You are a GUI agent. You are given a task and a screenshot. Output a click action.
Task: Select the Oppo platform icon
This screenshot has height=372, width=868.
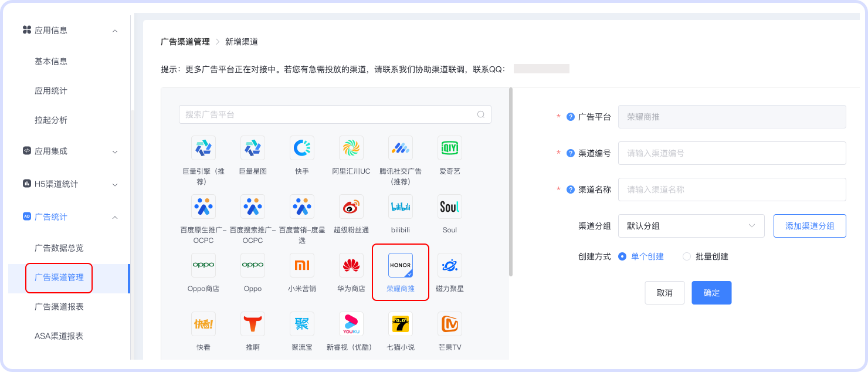coord(253,265)
